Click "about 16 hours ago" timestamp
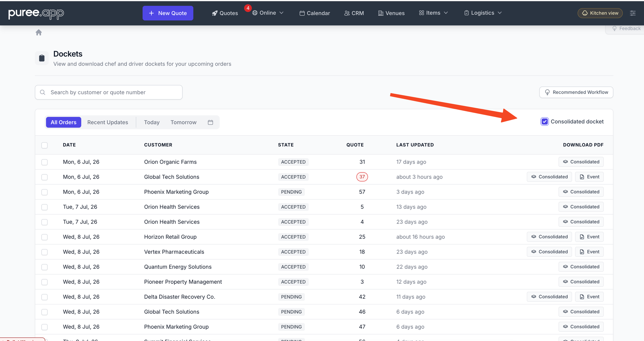Viewport: 644px width, 341px height. point(420,237)
